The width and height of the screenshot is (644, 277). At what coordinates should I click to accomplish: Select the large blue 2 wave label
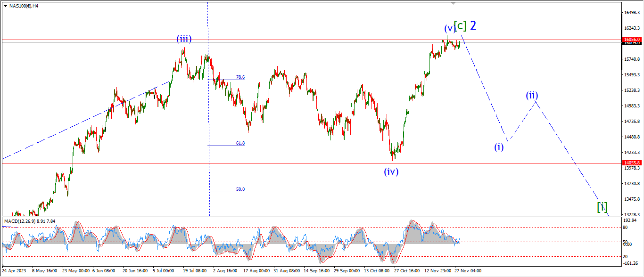[x=473, y=25]
